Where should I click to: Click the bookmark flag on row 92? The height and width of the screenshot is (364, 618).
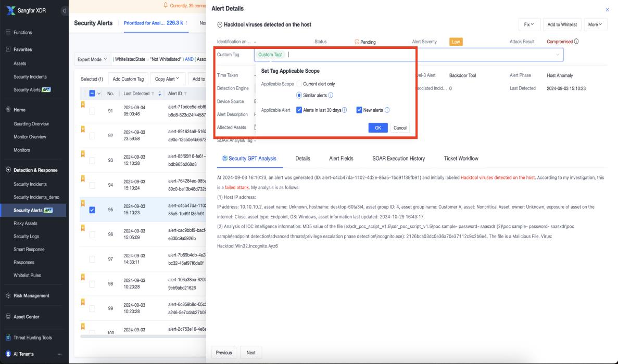(83, 129)
